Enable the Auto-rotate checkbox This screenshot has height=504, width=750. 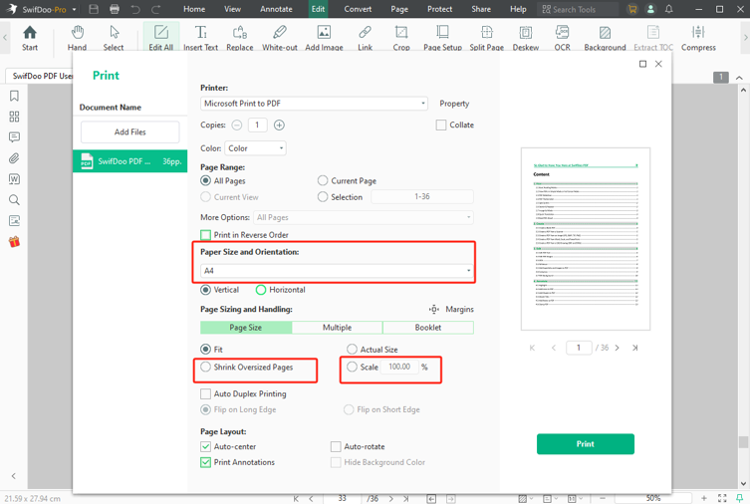point(336,446)
